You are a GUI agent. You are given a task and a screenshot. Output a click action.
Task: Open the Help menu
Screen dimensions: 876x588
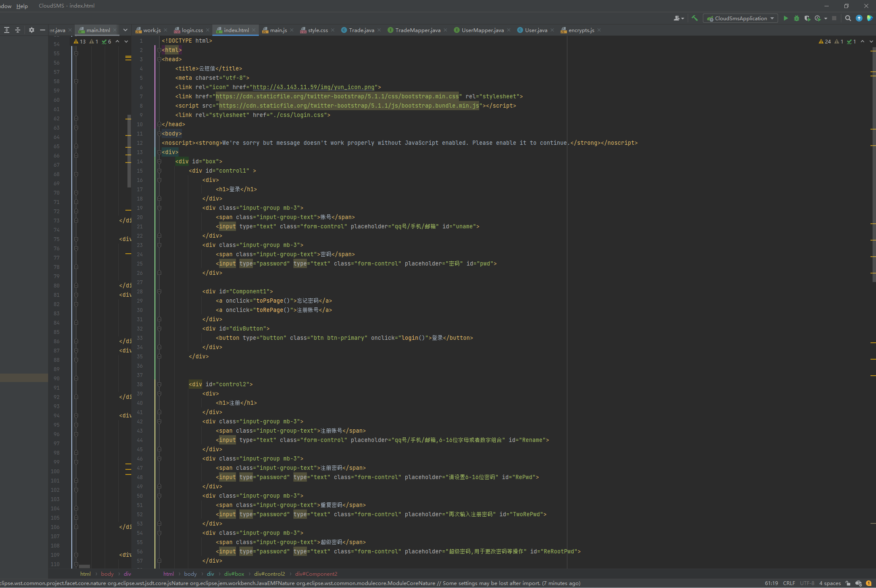pos(22,6)
